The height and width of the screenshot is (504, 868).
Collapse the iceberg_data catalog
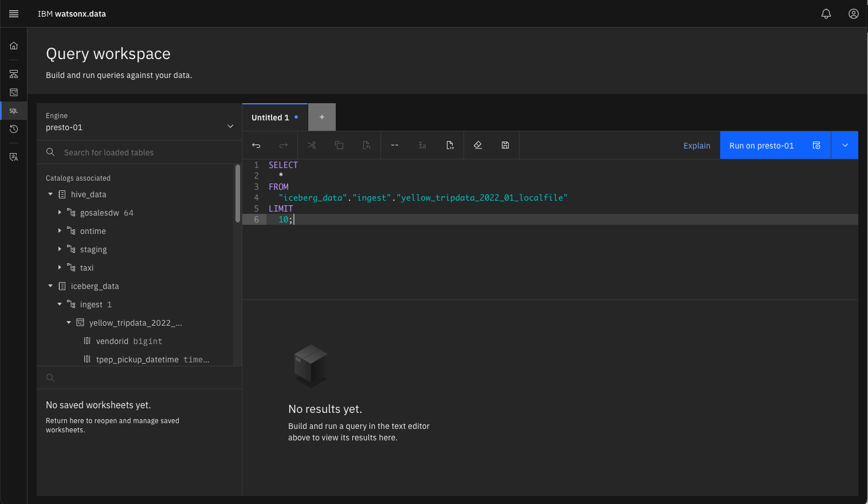(50, 286)
